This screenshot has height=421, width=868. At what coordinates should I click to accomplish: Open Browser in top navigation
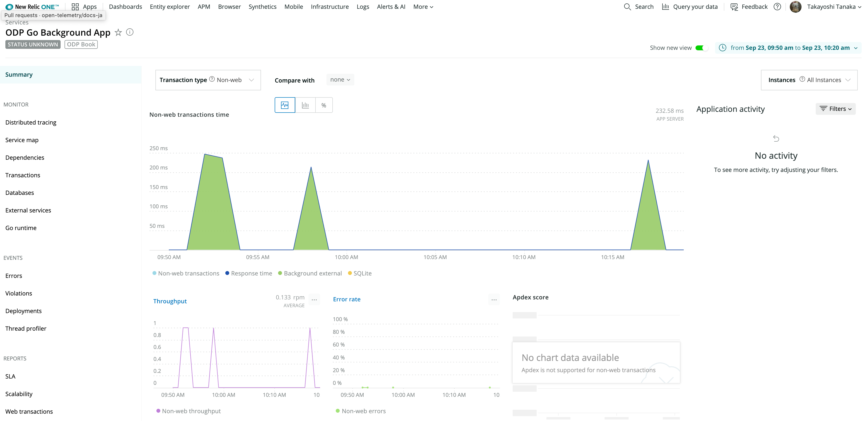(x=229, y=7)
